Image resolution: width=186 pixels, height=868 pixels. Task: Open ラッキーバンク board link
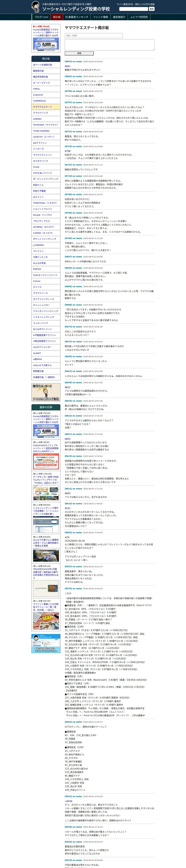pyautogui.click(x=46, y=323)
